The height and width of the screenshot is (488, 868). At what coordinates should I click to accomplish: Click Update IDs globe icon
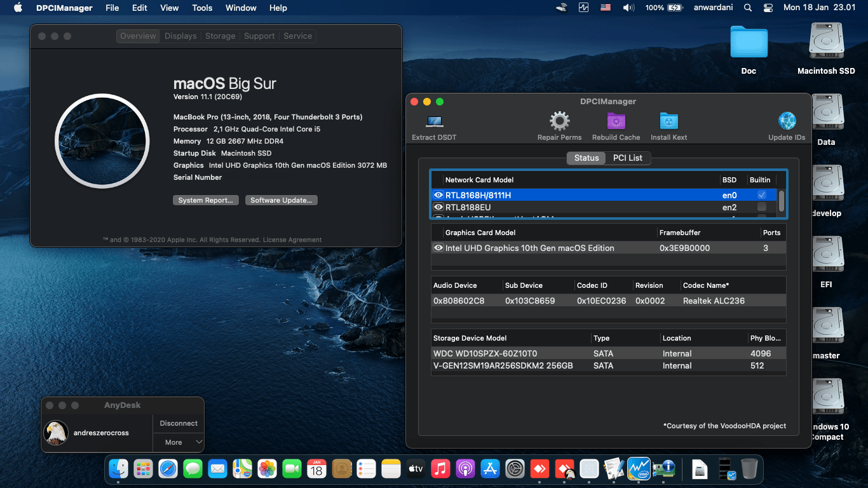787,121
